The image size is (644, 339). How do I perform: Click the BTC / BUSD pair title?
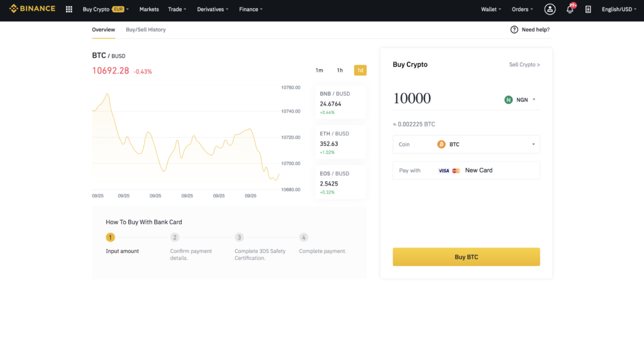click(x=108, y=55)
